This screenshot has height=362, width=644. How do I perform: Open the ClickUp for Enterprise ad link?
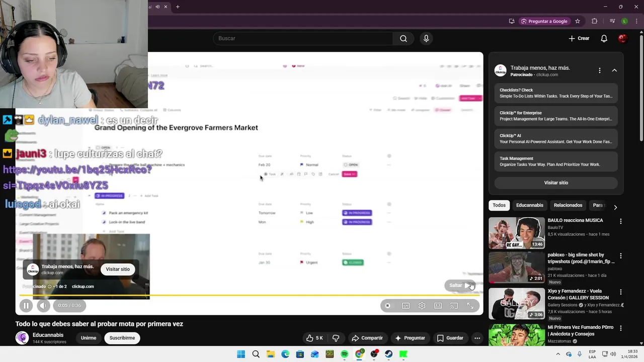point(555,116)
